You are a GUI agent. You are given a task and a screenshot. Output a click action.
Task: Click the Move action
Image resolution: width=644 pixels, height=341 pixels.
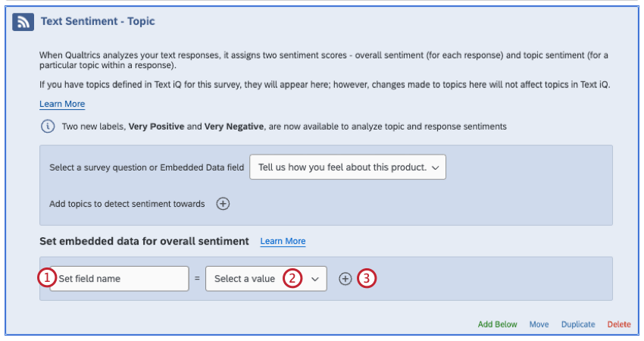point(539,324)
